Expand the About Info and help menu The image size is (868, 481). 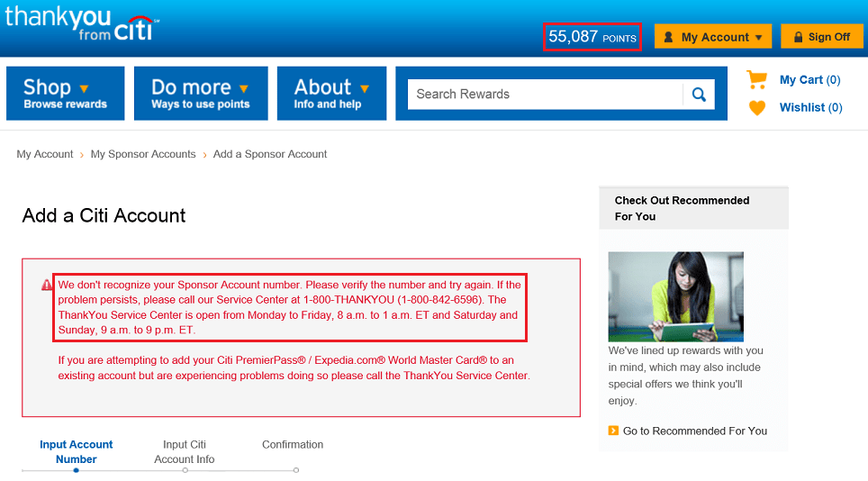point(331,94)
